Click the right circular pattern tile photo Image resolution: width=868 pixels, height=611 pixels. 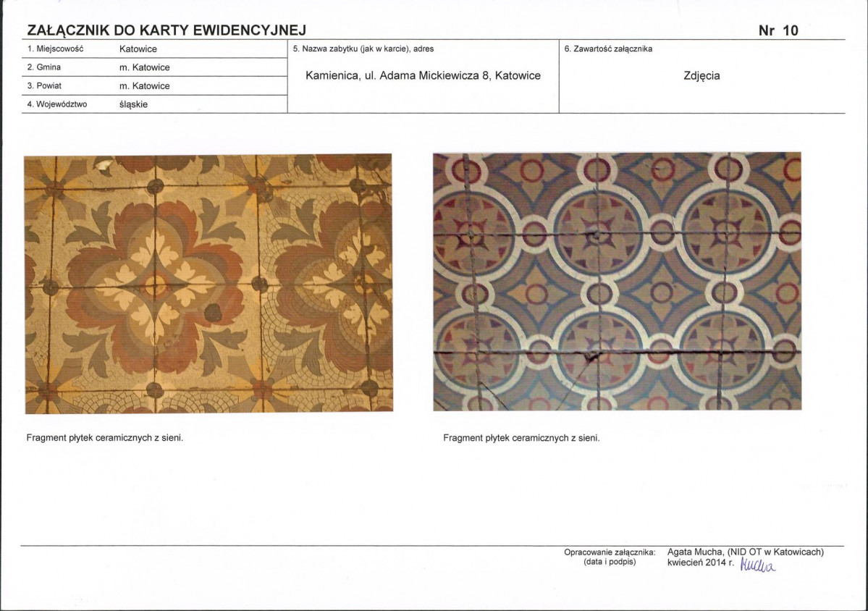618,282
